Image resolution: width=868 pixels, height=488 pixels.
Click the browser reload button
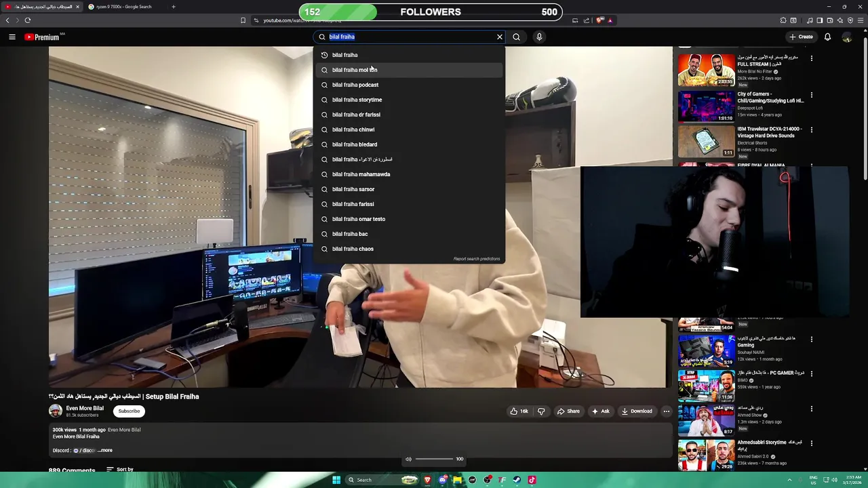click(x=28, y=20)
